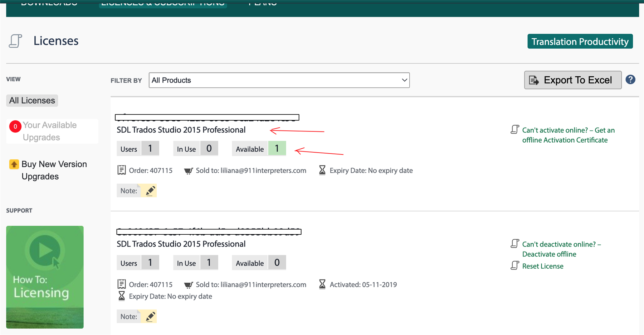Open Can't deactivate online Deactivate offline link

[x=561, y=249]
